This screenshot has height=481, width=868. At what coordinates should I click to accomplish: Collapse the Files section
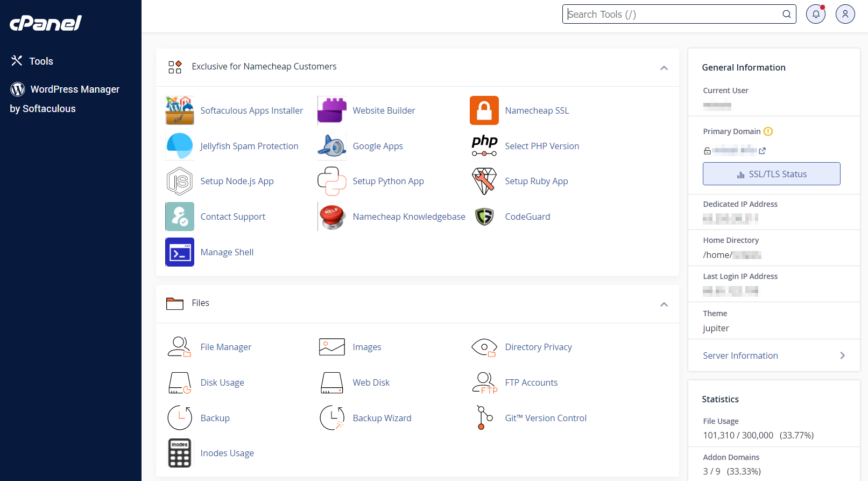tap(664, 304)
